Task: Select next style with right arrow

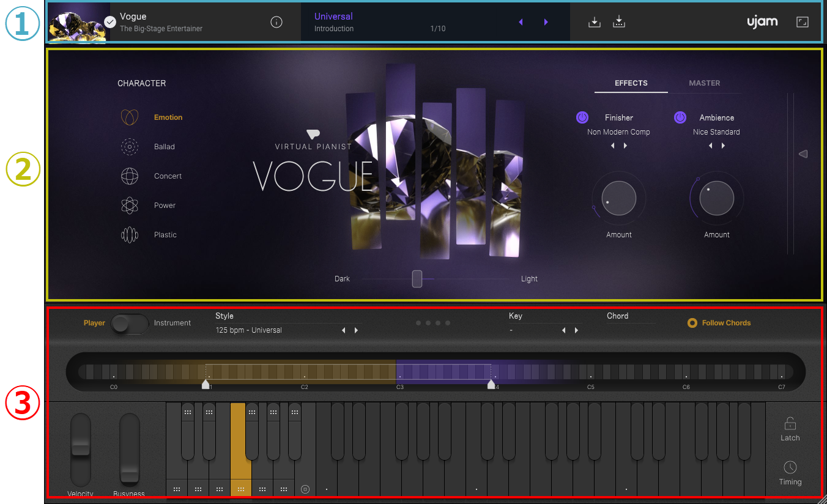Action: [356, 330]
